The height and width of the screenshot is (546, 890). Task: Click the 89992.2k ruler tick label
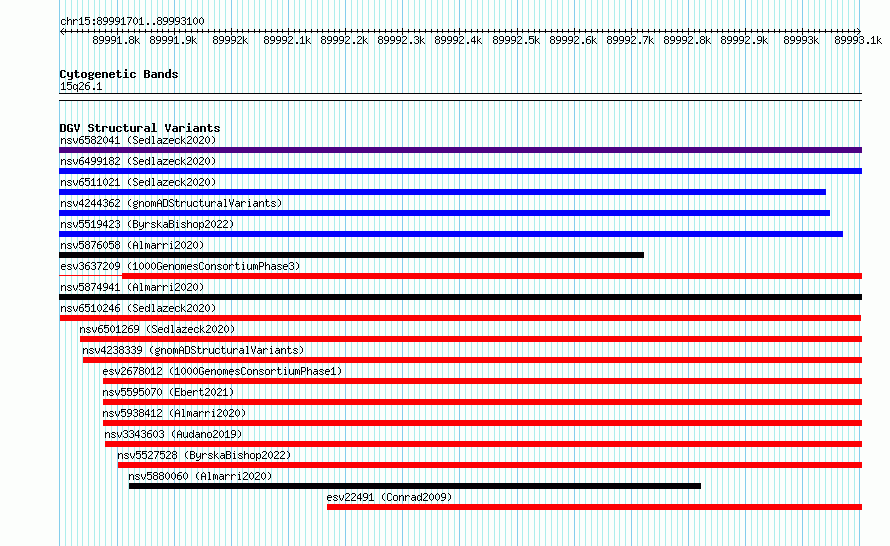point(344,40)
